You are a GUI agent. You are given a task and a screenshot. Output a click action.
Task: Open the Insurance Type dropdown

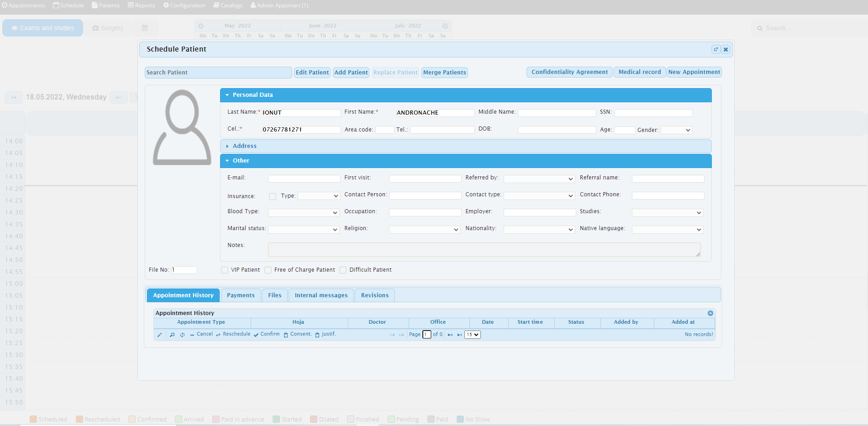(x=319, y=196)
